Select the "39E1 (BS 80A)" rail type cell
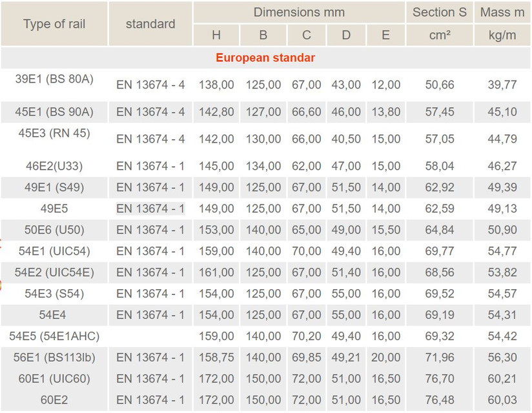The image size is (532, 413). coord(54,79)
